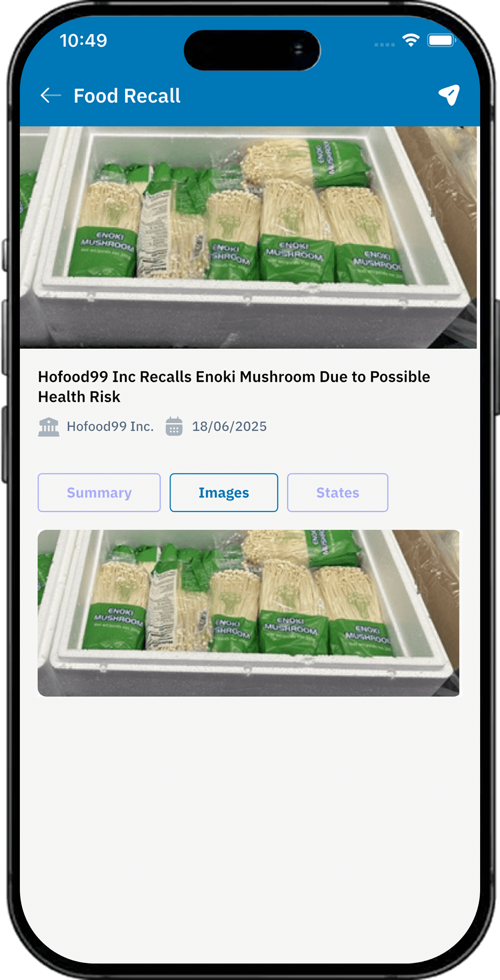Tap the Hofood99 Inc. company name
This screenshot has width=500, height=980.
click(x=110, y=426)
